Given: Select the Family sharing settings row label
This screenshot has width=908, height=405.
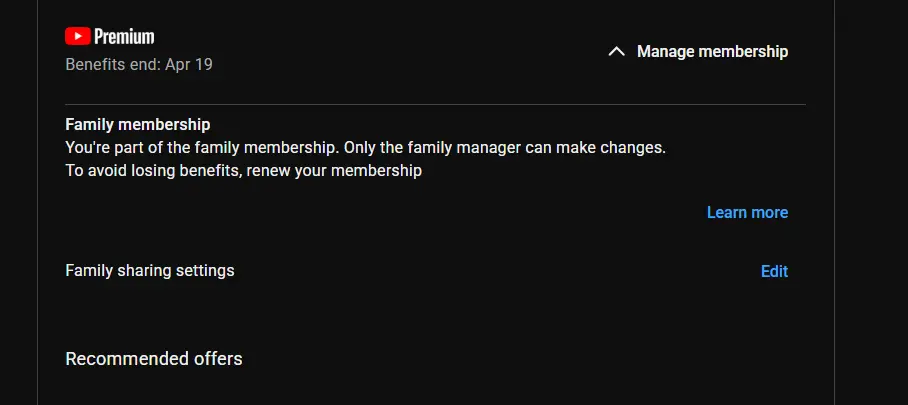Looking at the screenshot, I should [150, 271].
